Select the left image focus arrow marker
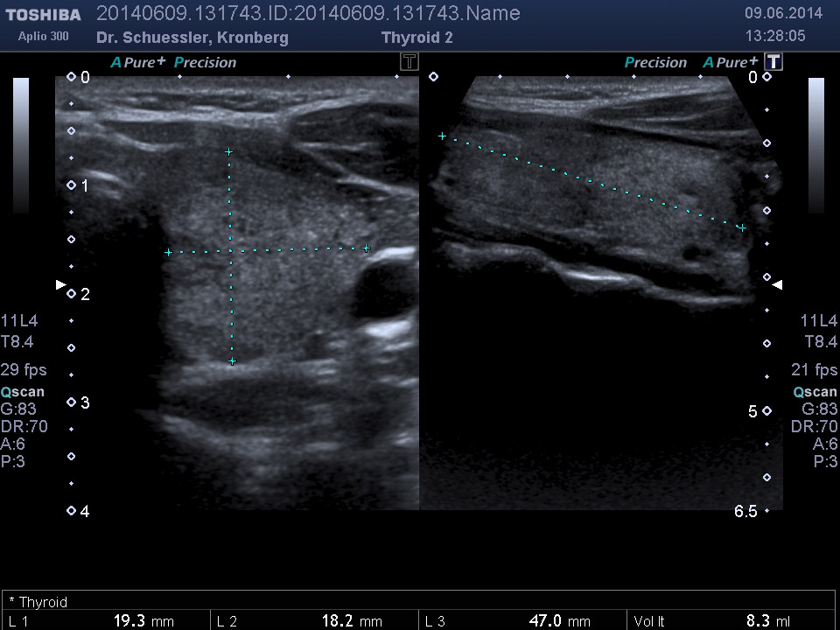Image resolution: width=840 pixels, height=630 pixels. click(60, 284)
